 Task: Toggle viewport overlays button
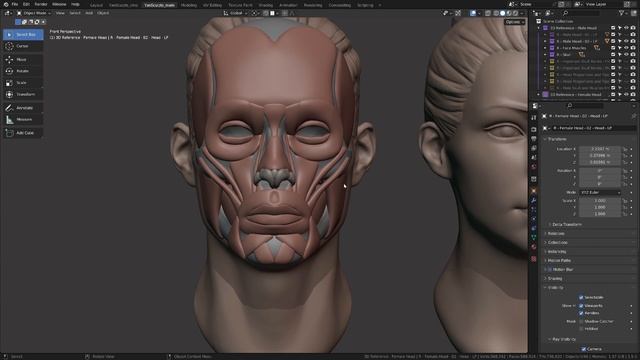point(473,13)
